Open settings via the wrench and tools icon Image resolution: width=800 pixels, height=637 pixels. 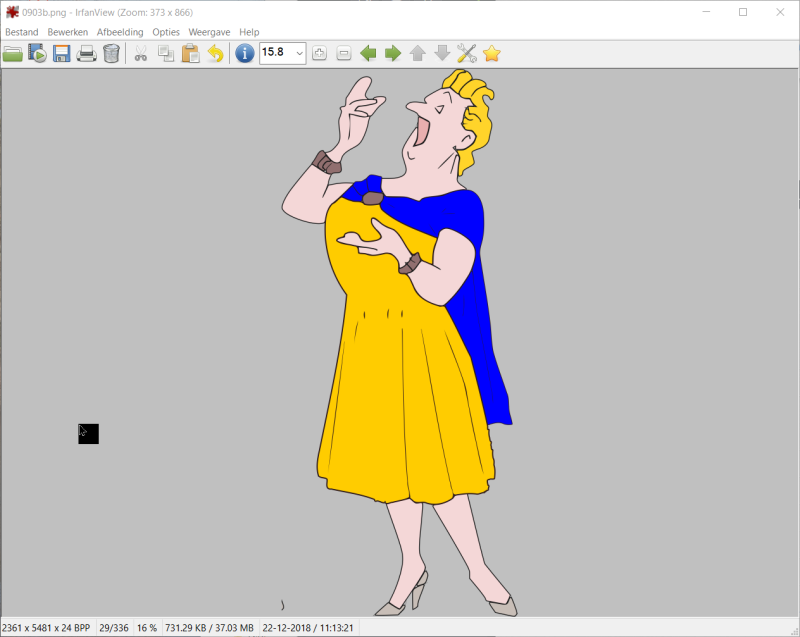(x=466, y=54)
